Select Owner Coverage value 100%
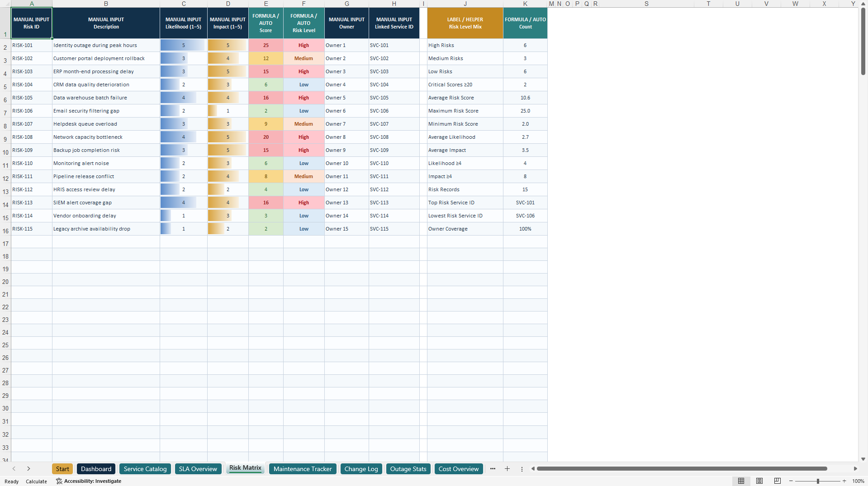This screenshot has width=868, height=486. 525,229
